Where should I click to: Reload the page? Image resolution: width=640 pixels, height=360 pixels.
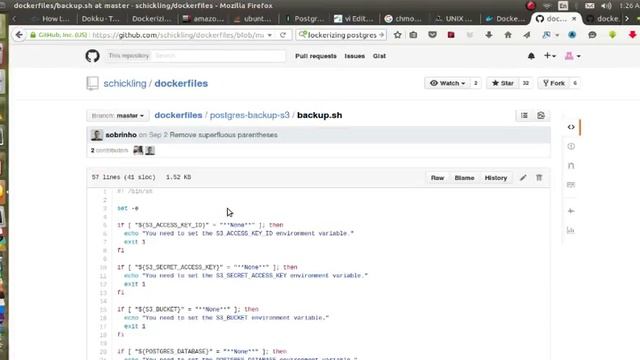[283, 35]
